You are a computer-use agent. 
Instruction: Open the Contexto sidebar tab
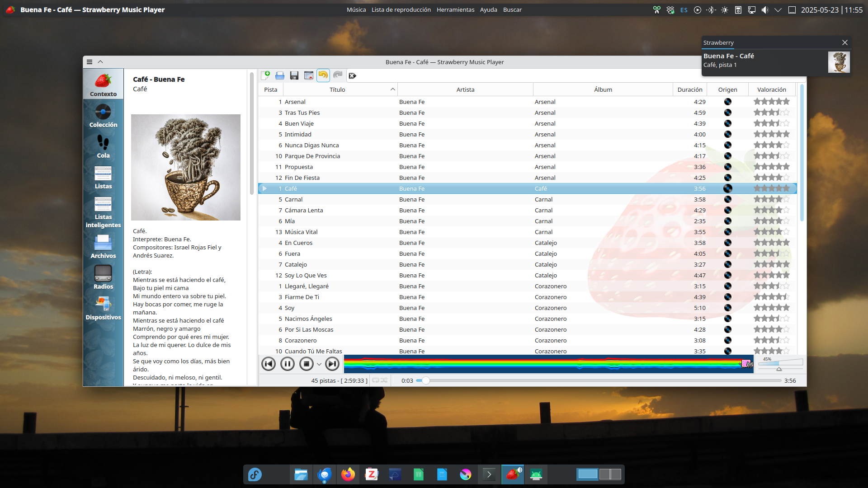(x=103, y=84)
